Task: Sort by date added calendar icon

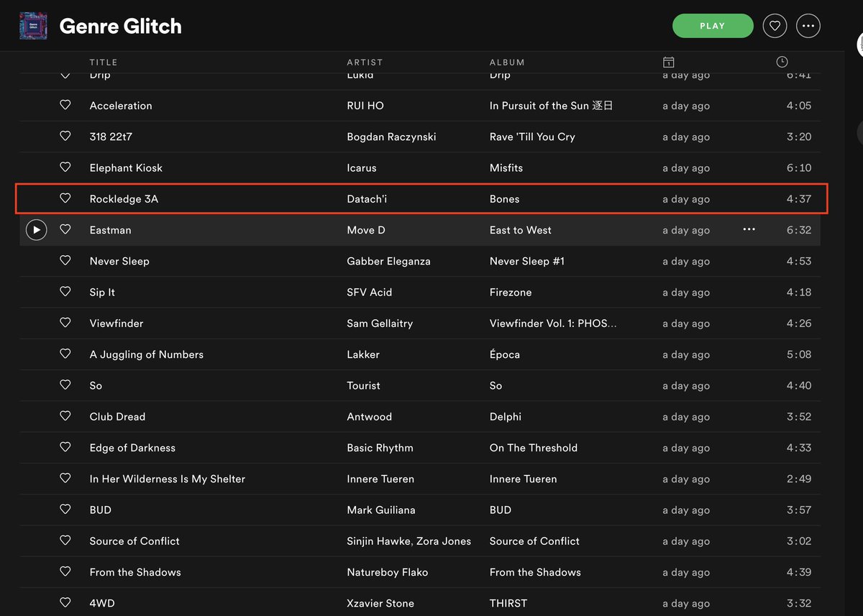Action: click(668, 63)
